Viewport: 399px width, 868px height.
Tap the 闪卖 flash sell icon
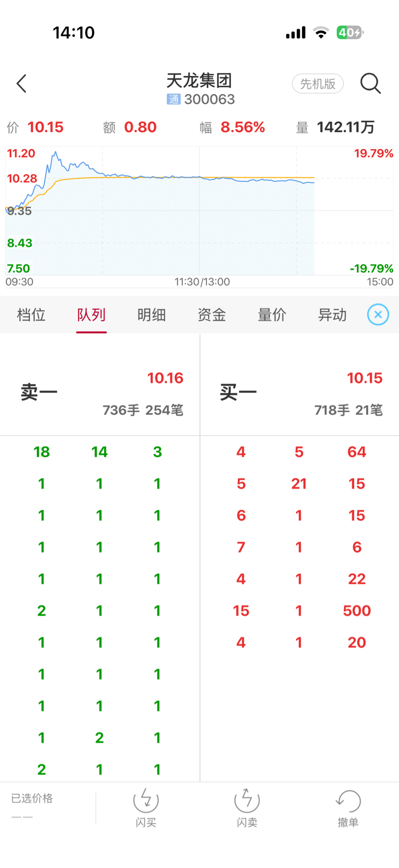(x=247, y=800)
